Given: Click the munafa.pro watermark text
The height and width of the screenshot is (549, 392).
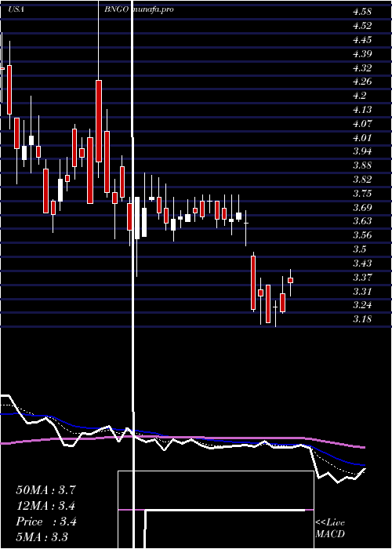Looking at the screenshot, I should coord(153,9).
